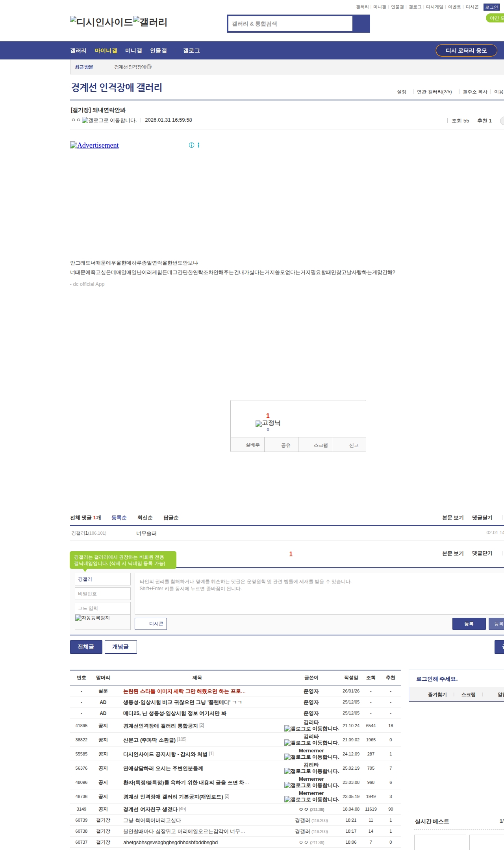
Task: Open the gallog icon on post row 48096
Action: [x=311, y=785]
